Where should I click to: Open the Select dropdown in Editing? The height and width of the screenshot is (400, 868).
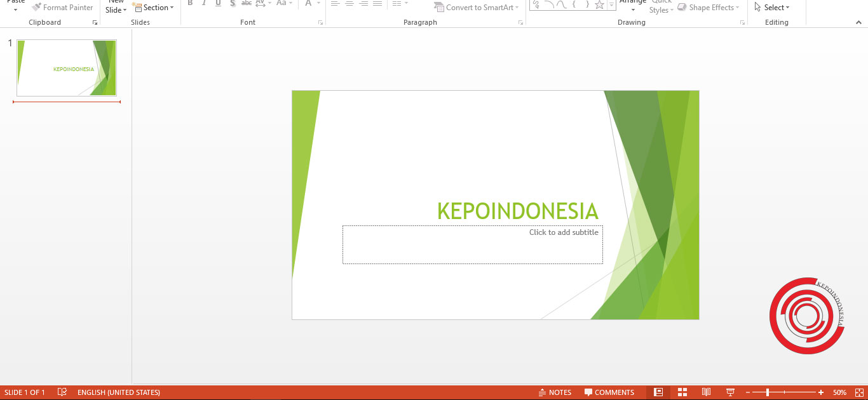[772, 8]
